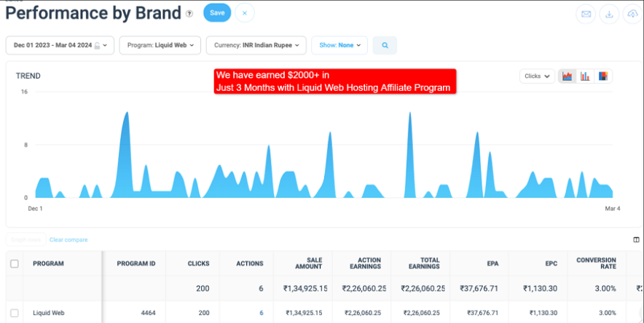Click the download report icon

(x=609, y=15)
